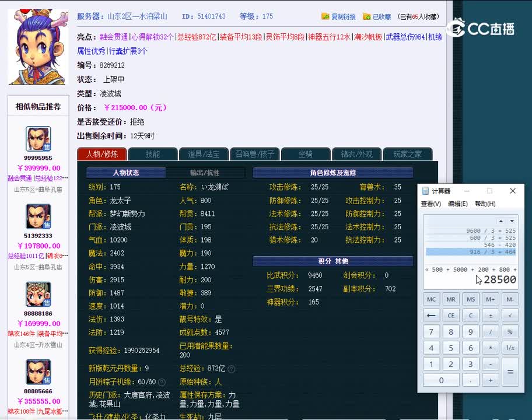Image resolution: width=532 pixels, height=420 pixels.
Task: Click price ¥355555.00 in similar items
Action: tap(38, 401)
